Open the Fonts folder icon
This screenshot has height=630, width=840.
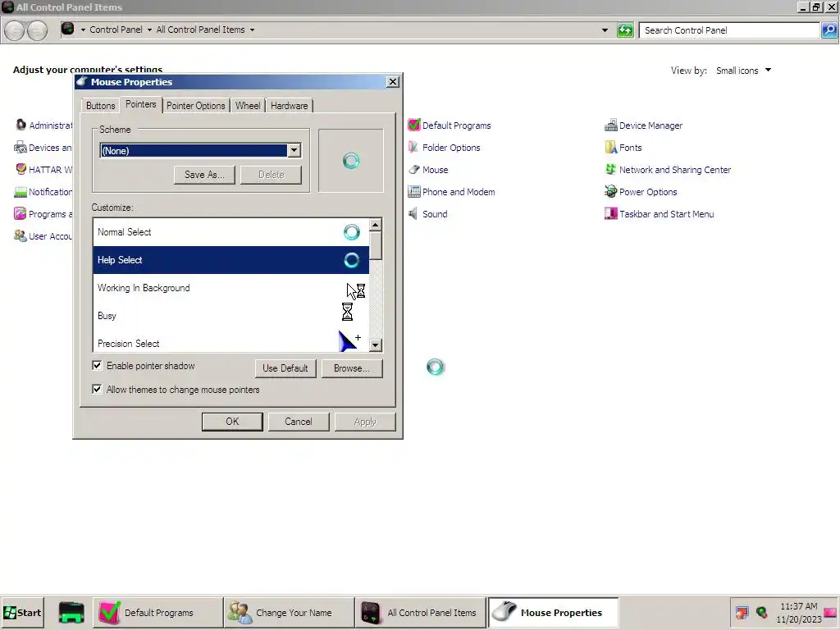610,148
